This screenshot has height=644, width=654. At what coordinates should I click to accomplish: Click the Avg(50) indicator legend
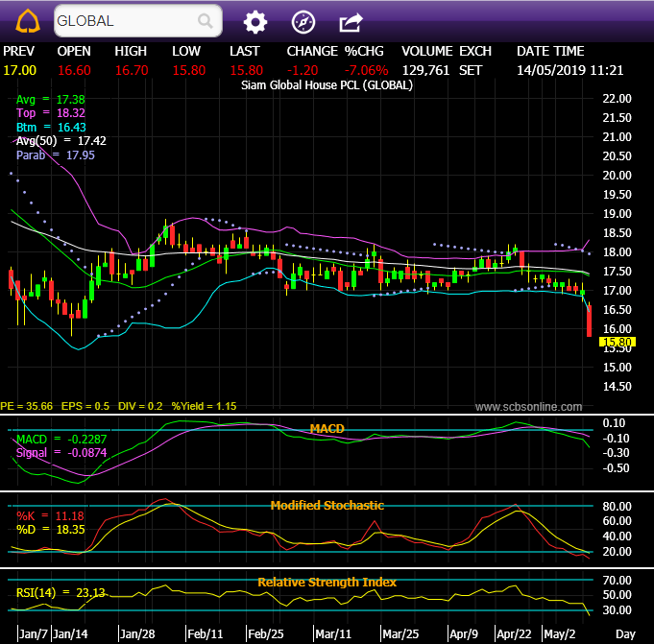click(61, 140)
